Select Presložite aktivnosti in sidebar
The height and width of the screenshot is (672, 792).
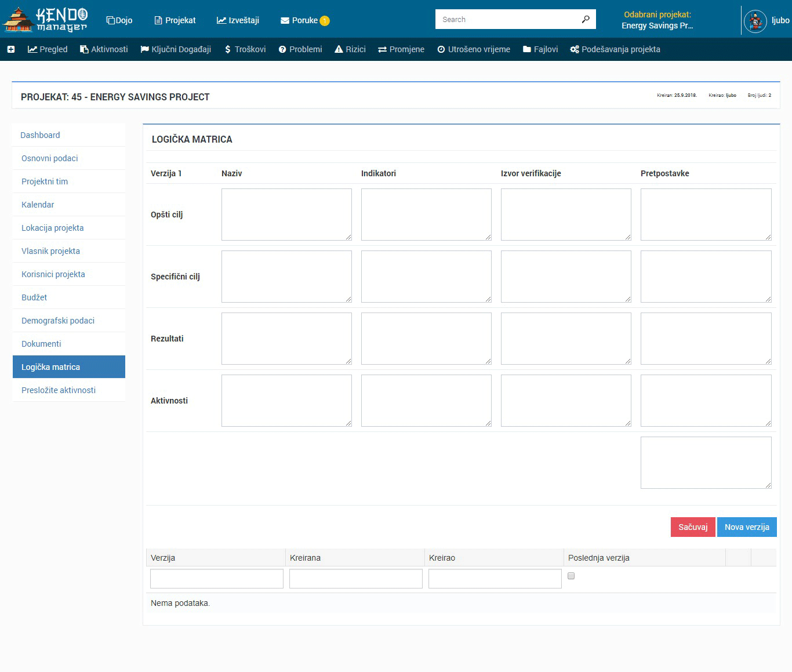coord(69,390)
